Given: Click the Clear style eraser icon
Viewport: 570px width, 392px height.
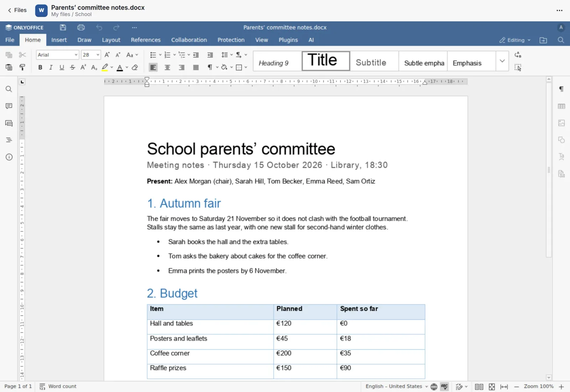Looking at the screenshot, I should click(x=135, y=67).
